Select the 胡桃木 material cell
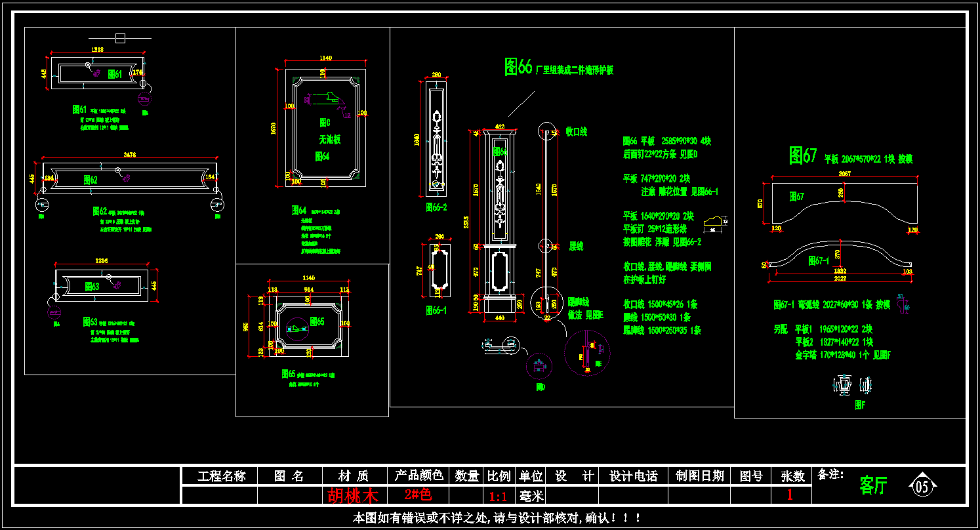 (354, 495)
